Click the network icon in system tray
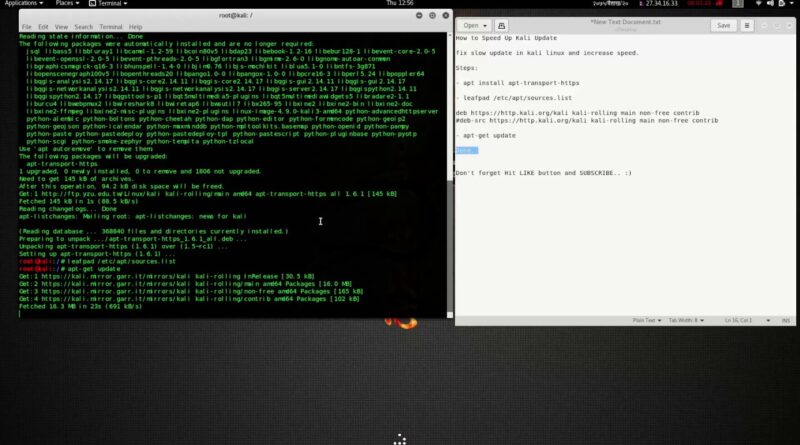 click(758, 3)
